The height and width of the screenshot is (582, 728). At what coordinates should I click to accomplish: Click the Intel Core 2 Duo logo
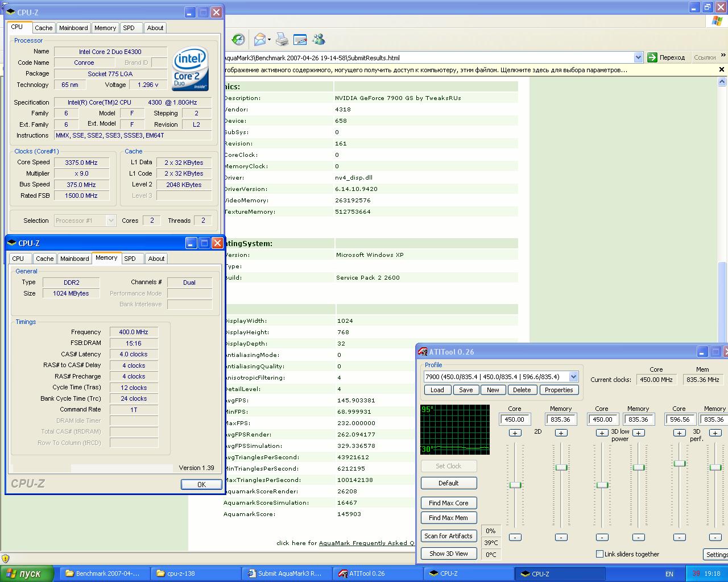(x=190, y=69)
